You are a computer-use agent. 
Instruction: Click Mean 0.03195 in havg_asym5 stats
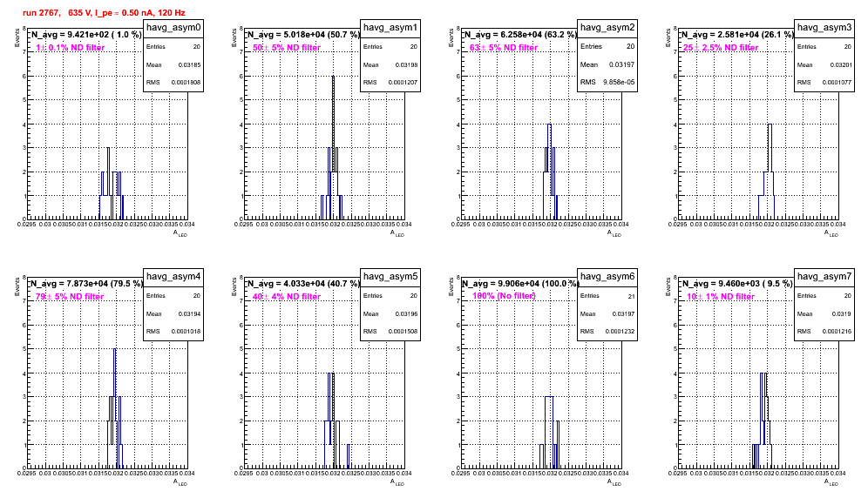click(x=390, y=314)
